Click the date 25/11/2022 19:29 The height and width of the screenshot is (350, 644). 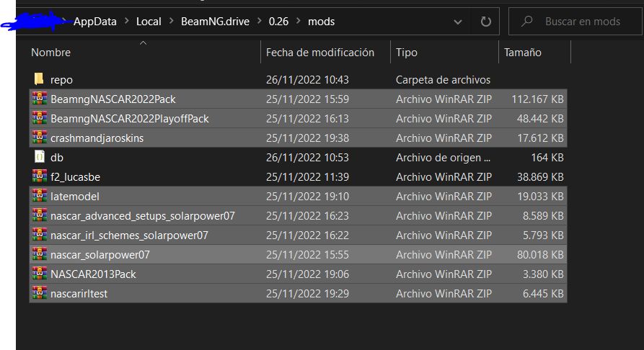tap(307, 294)
